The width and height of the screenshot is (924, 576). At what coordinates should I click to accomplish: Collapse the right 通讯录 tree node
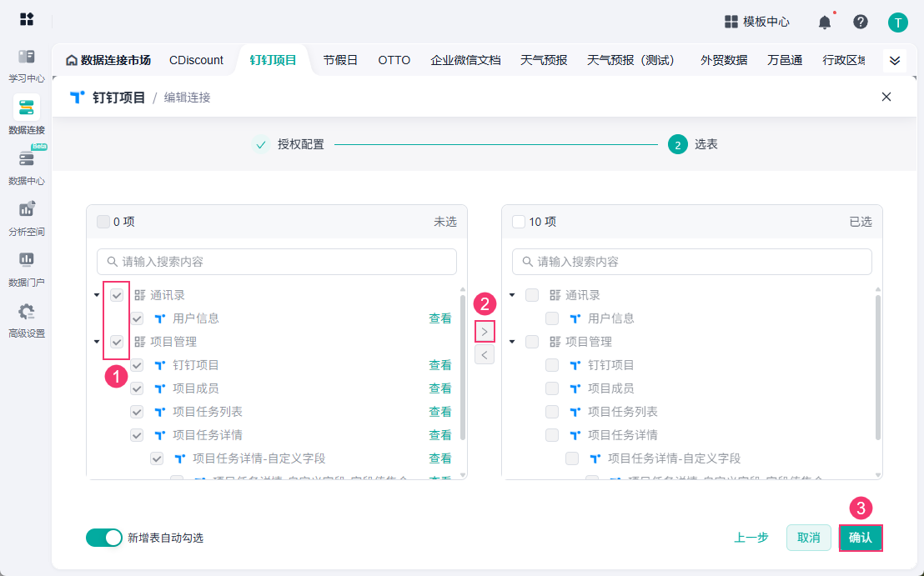(512, 294)
